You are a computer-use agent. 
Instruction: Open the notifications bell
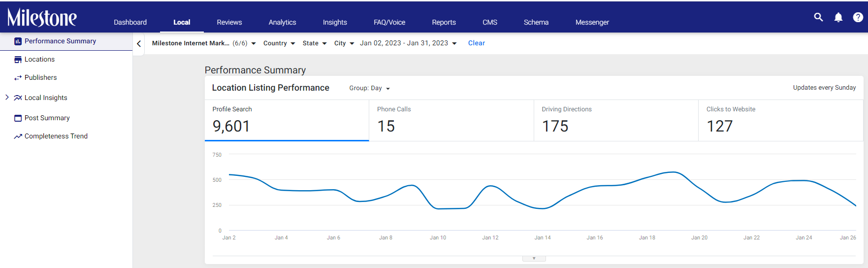838,17
